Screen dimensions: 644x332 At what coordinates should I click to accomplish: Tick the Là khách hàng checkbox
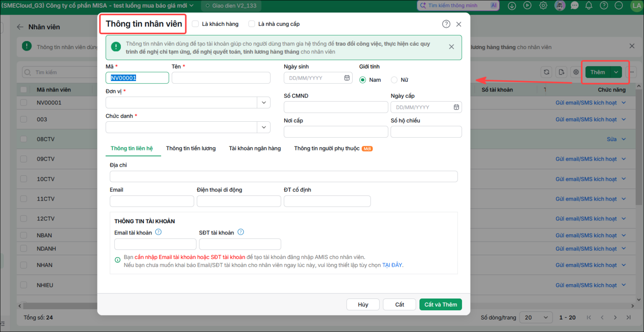click(x=195, y=24)
